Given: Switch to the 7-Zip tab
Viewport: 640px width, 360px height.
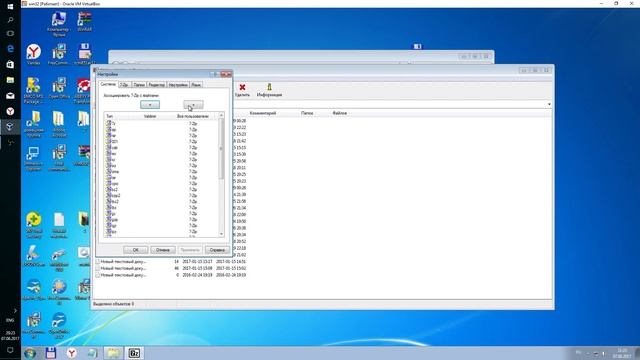Looking at the screenshot, I should click(x=124, y=85).
